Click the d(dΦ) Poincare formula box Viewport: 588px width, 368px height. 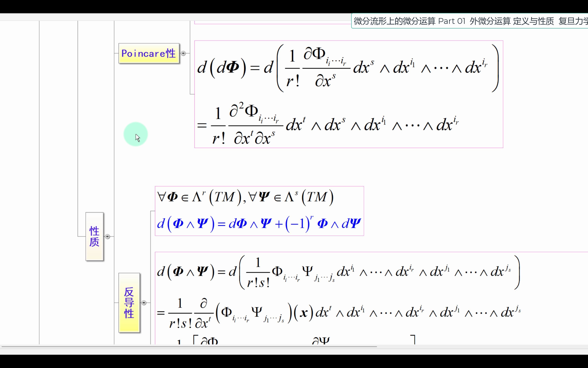click(x=349, y=94)
